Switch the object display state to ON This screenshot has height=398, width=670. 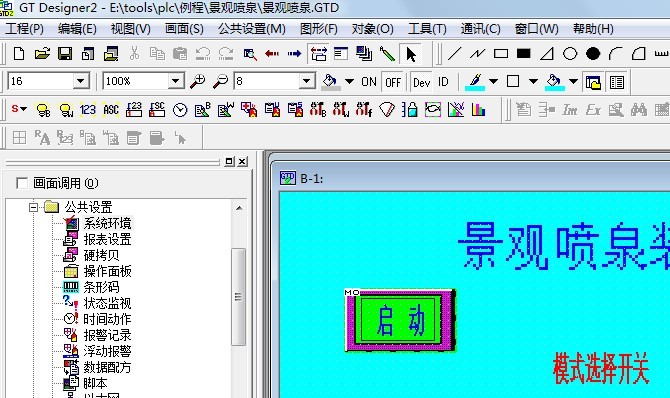(369, 82)
